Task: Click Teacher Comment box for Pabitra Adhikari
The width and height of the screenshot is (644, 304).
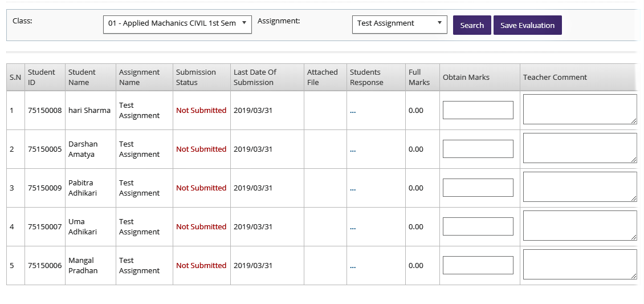Action: [x=580, y=187]
